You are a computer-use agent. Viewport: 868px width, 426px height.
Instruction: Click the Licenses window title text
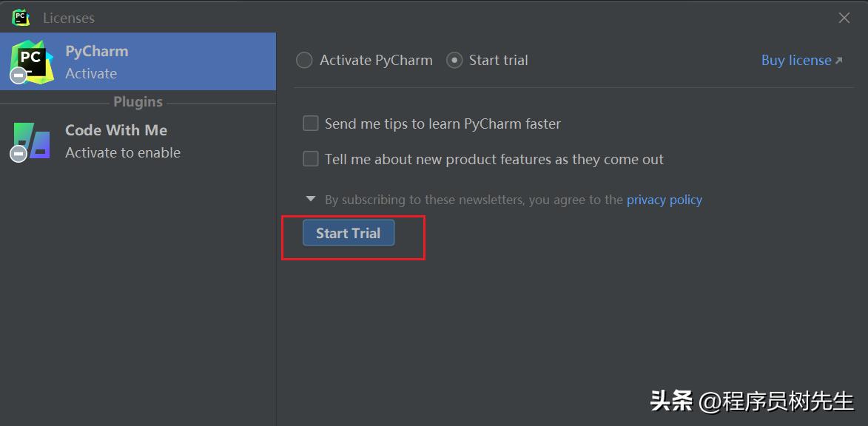point(69,18)
